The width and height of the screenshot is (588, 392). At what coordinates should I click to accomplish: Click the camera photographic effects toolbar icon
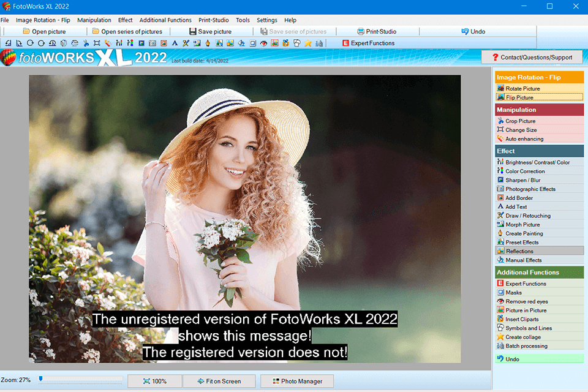pos(153,43)
